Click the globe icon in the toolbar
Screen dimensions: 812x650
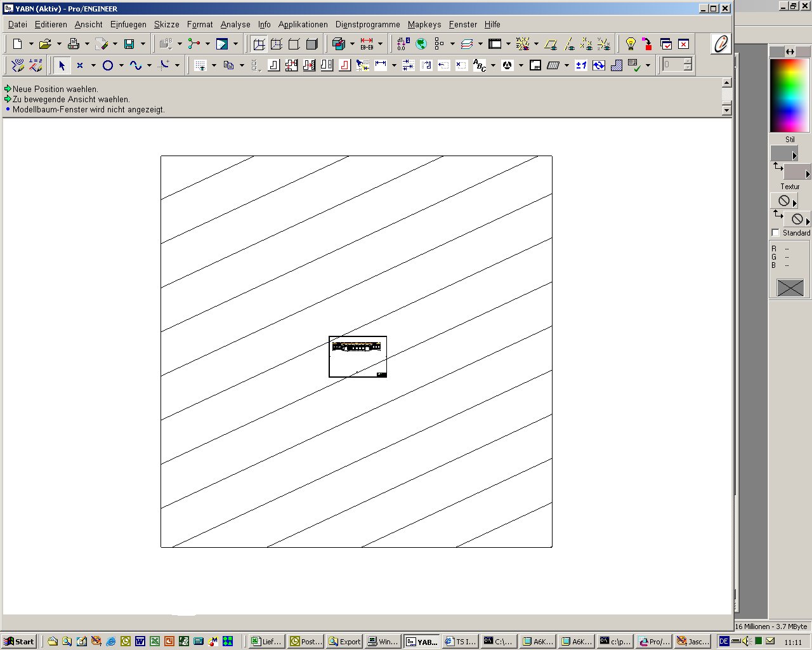421,44
